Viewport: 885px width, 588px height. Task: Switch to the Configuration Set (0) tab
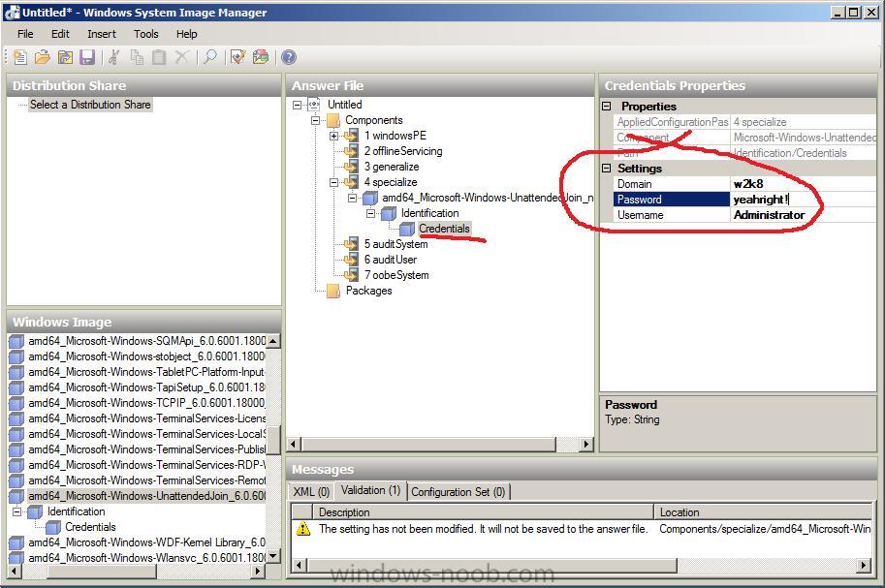point(458,491)
